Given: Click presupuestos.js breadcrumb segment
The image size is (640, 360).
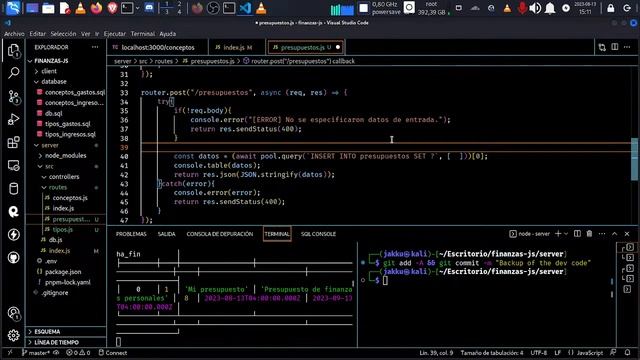Looking at the screenshot, I should 212,61.
